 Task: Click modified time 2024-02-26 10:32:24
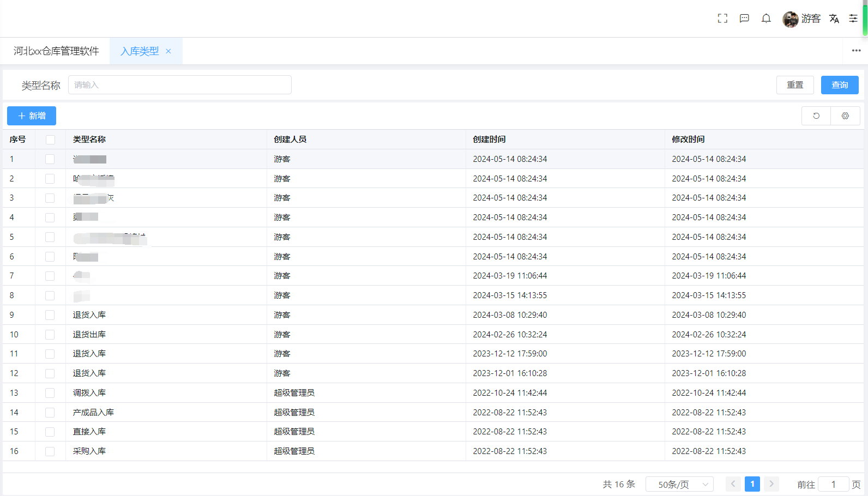tap(709, 335)
